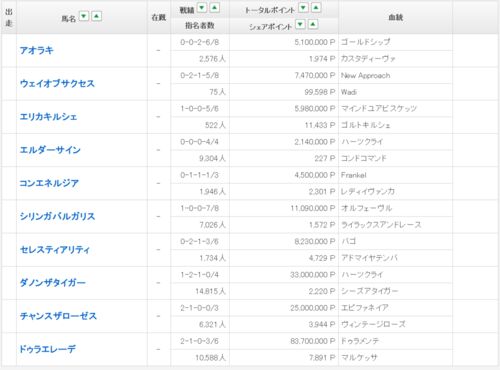Screen dimensions: 500x370
Task: Click the 血統 pedigree column header
Action: tap(396, 17)
